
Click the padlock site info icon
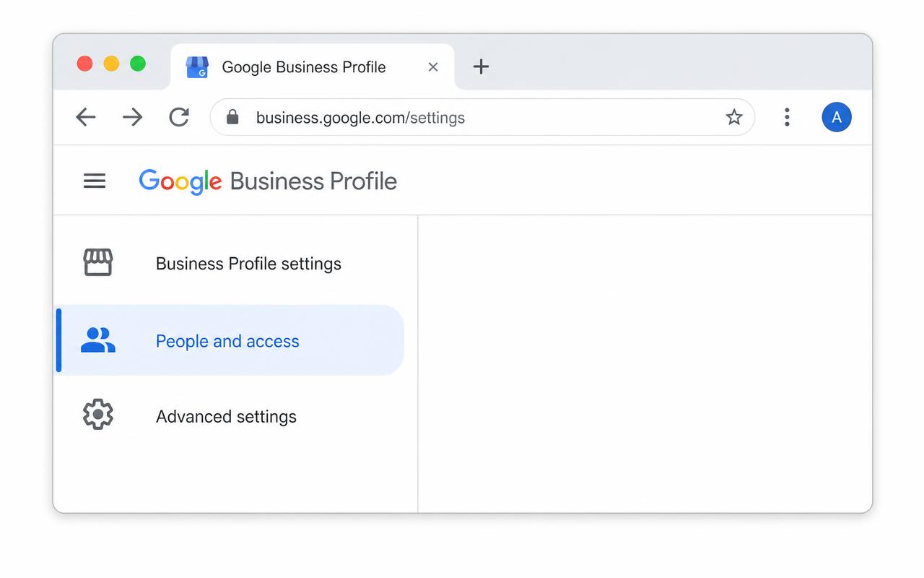point(232,117)
